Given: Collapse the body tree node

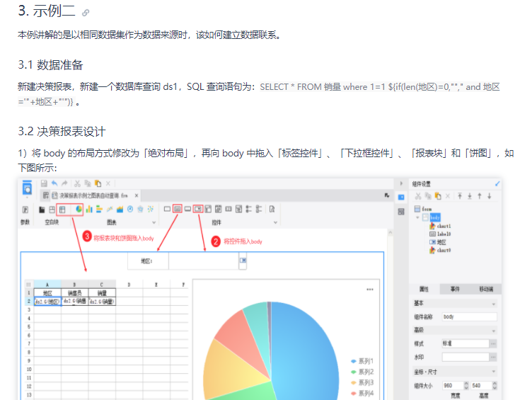Looking at the screenshot, I should (417, 217).
